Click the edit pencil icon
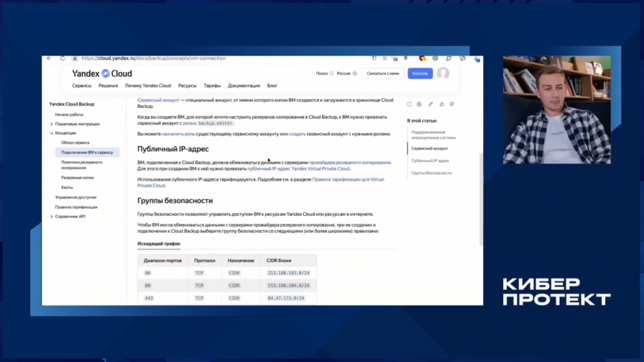644x362 pixels. 430,105
